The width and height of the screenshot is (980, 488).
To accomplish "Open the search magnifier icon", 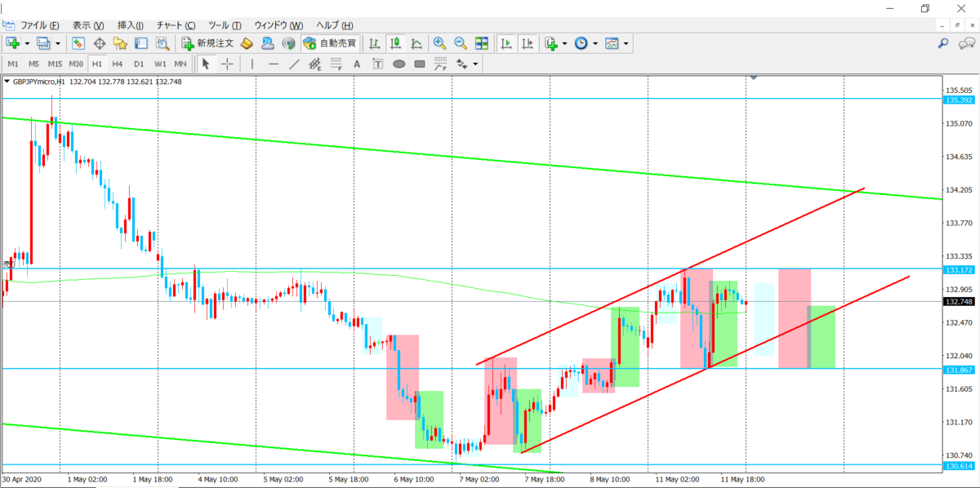I will [943, 43].
